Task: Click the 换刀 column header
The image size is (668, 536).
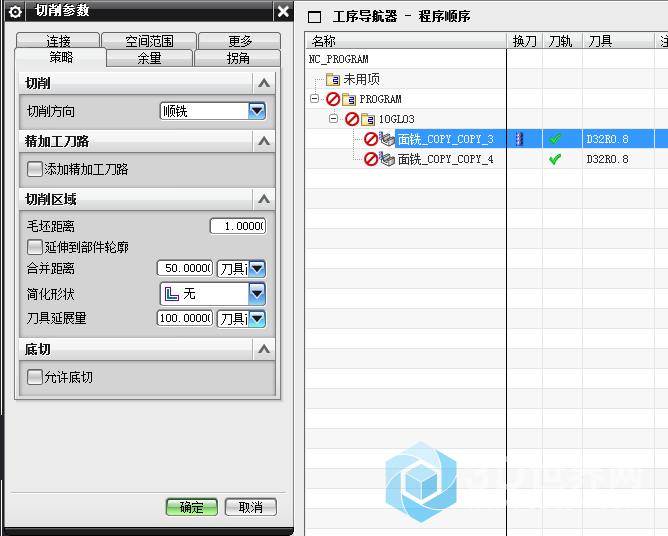Action: 524,41
